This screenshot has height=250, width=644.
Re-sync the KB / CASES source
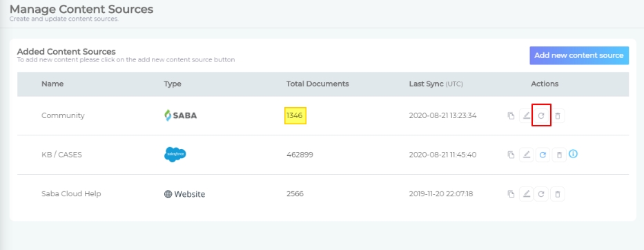[543, 155]
